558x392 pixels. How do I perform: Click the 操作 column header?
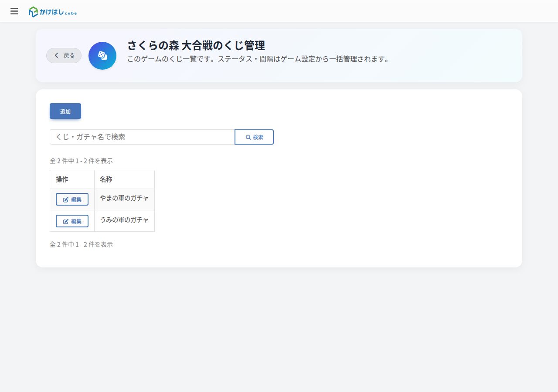coord(72,179)
